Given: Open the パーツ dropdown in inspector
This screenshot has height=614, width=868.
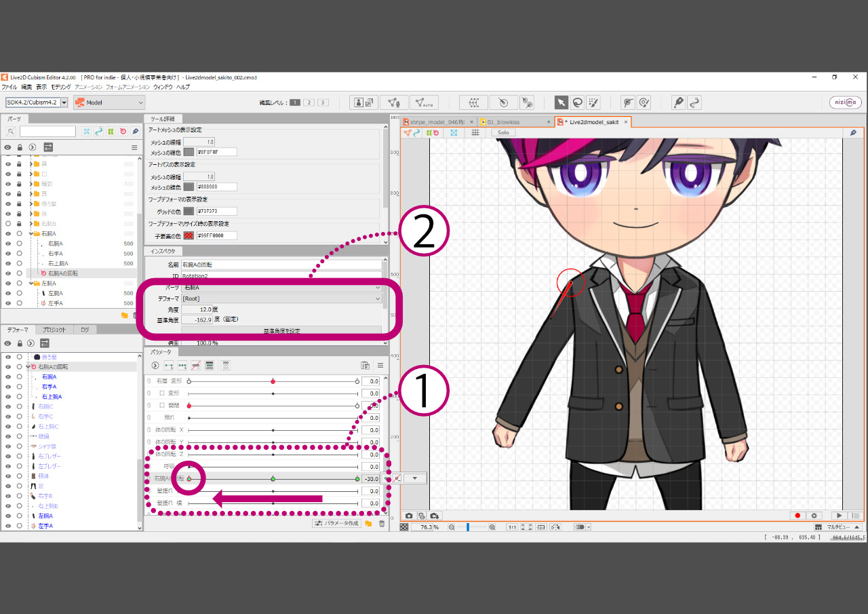Looking at the screenshot, I should (x=282, y=287).
